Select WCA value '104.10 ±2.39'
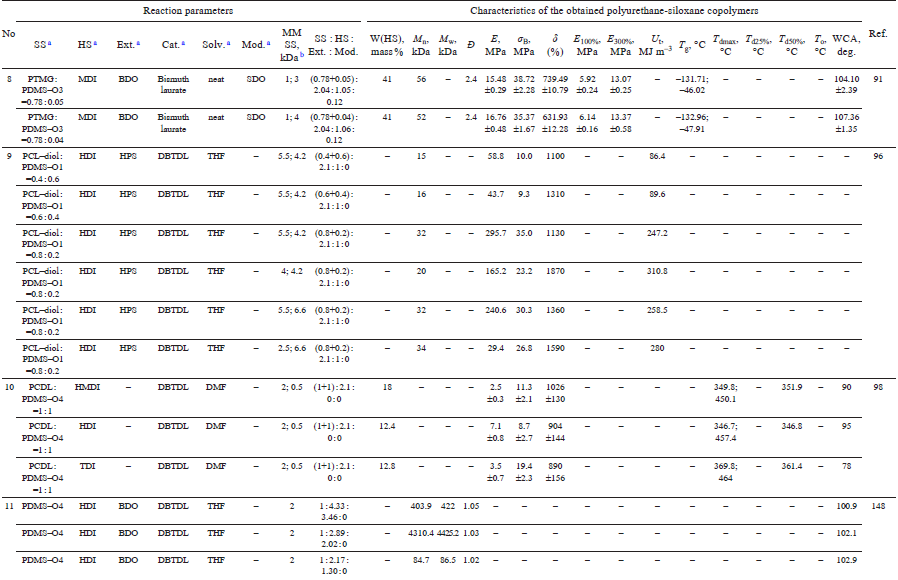The width and height of the screenshot is (898, 580). [x=846, y=85]
